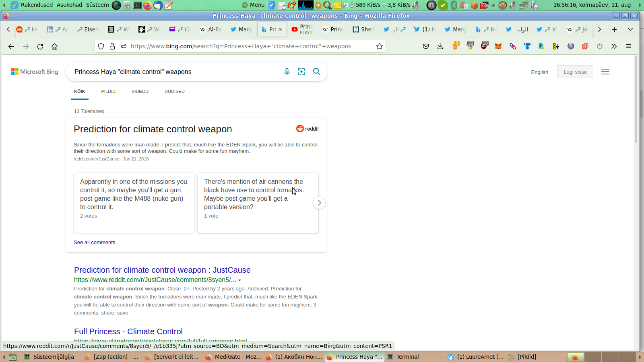This screenshot has width=644, height=362.
Task: Open the Bing settings hamburger menu
Action: pos(605,72)
